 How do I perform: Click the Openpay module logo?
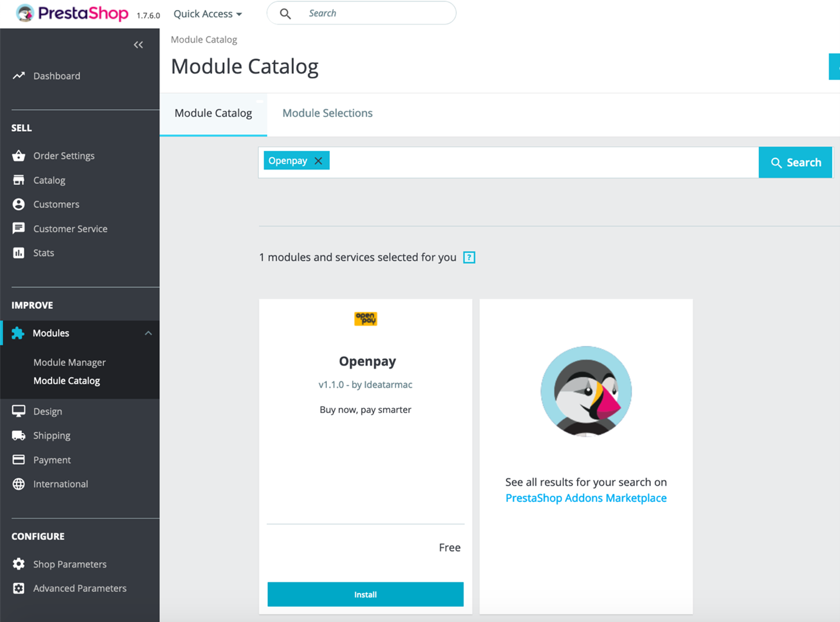click(x=365, y=319)
